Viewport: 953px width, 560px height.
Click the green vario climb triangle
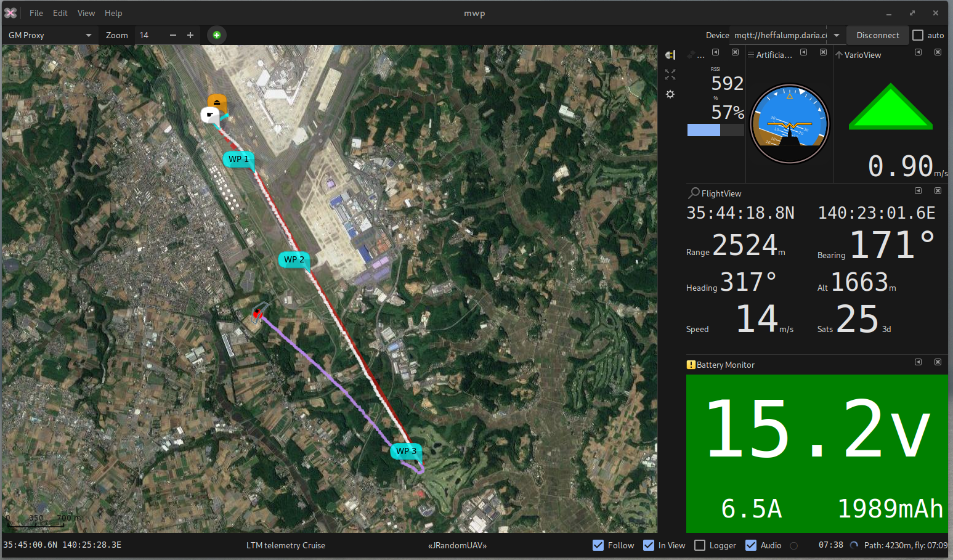891,107
